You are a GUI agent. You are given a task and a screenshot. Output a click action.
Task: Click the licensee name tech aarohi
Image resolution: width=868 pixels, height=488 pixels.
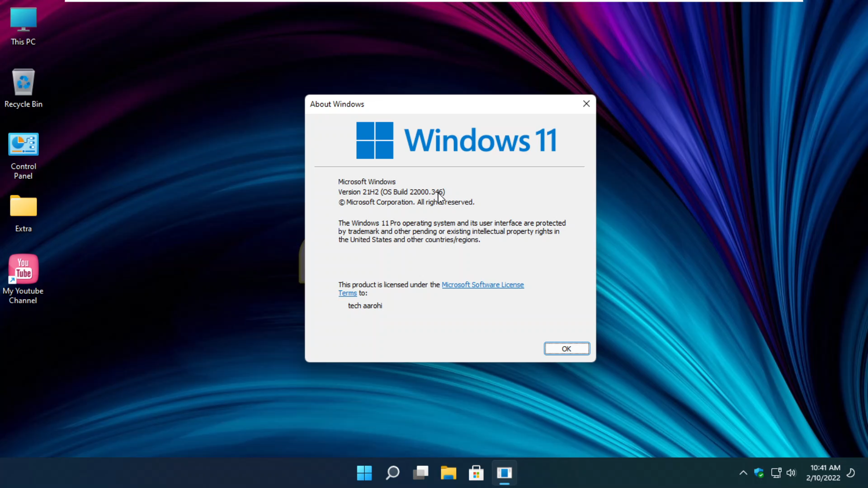click(x=365, y=306)
